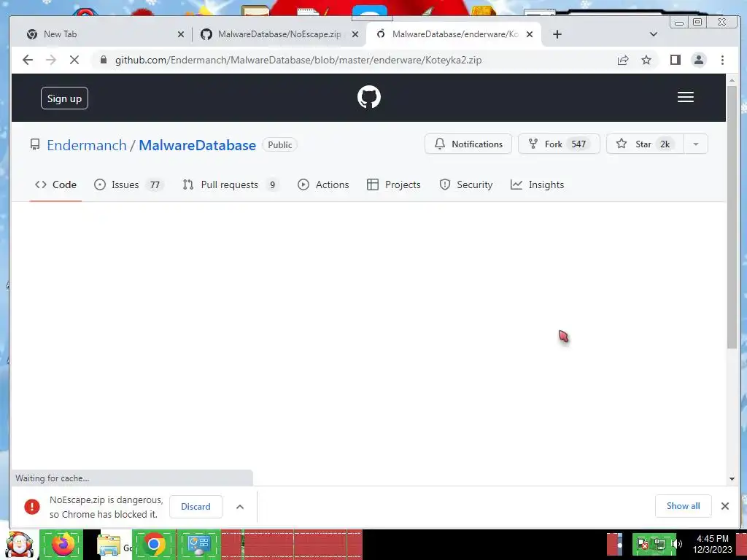Click the volume icon in system tray
Viewport: 747px width, 560px height.
[x=677, y=544]
